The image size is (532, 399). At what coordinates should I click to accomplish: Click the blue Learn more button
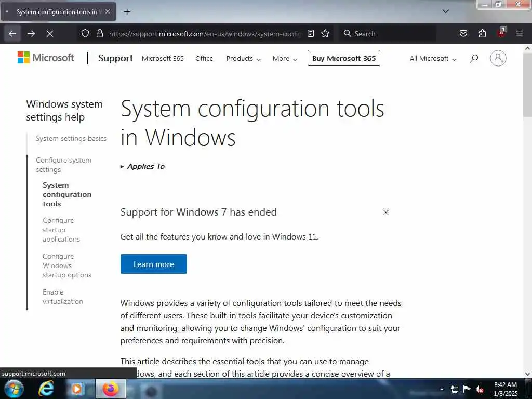pos(153,264)
